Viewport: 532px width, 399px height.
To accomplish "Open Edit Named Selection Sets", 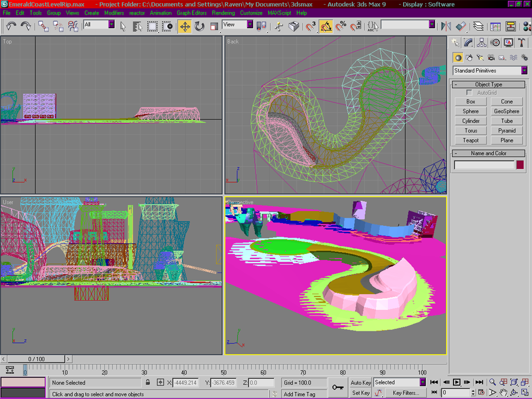I will 373,26.
